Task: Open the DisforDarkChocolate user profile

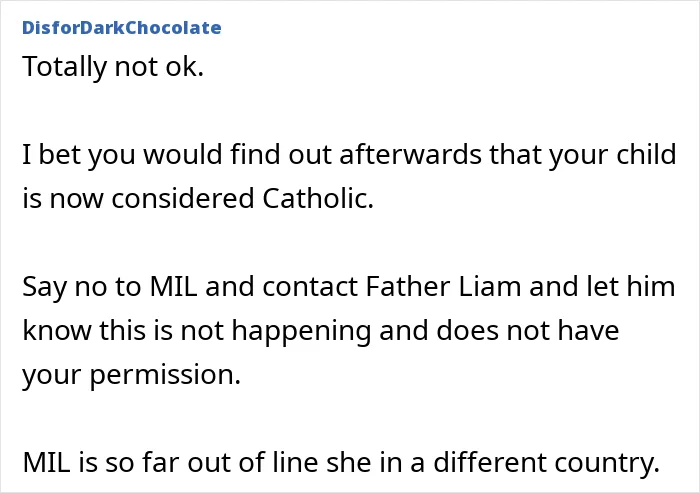Action: coord(121,28)
